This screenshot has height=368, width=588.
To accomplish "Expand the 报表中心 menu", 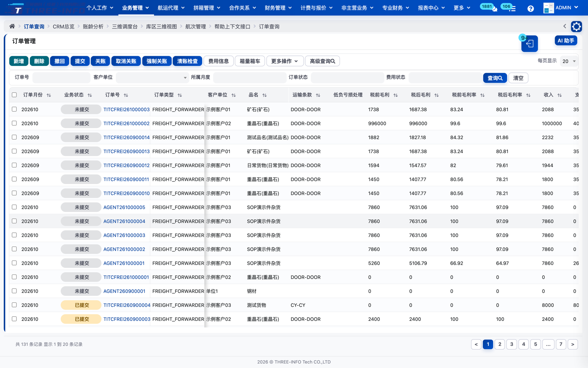I will 431,8.
